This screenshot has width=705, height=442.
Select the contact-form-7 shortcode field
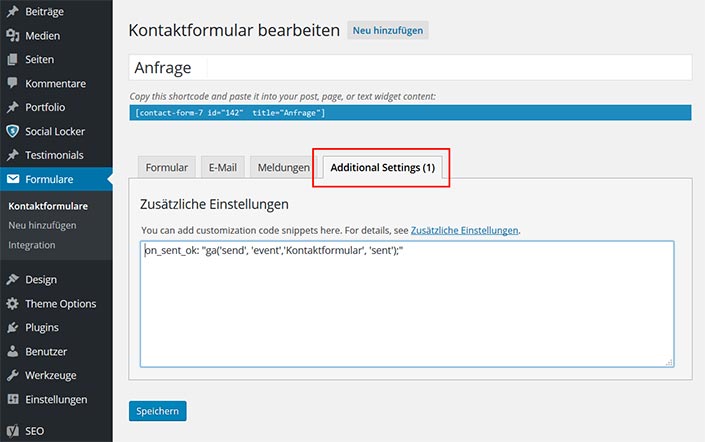click(410, 112)
